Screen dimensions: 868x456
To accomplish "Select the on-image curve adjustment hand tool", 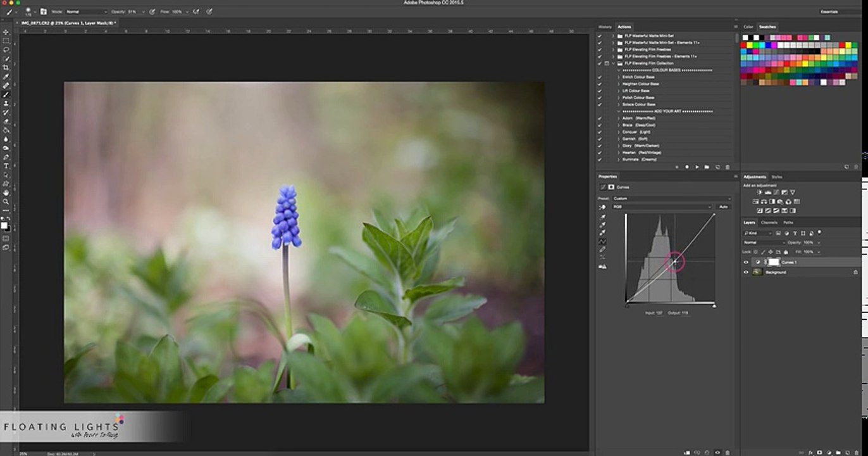I will tap(602, 207).
